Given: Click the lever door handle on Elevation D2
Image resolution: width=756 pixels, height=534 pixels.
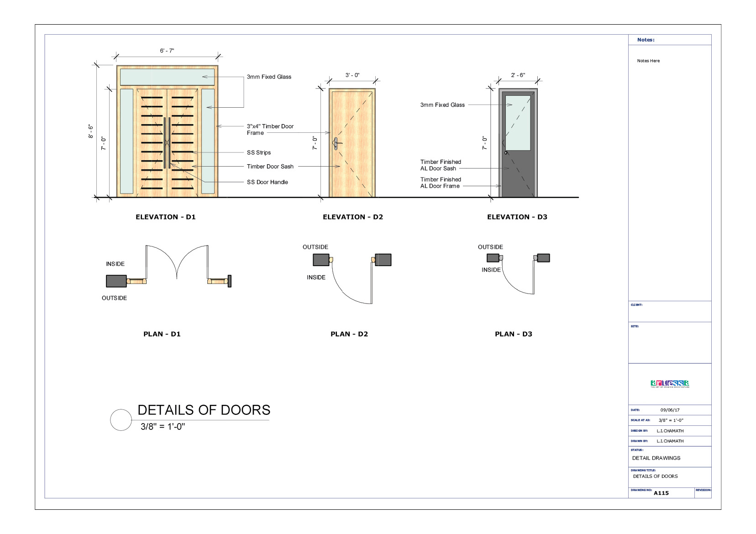Looking at the screenshot, I should (336, 143).
